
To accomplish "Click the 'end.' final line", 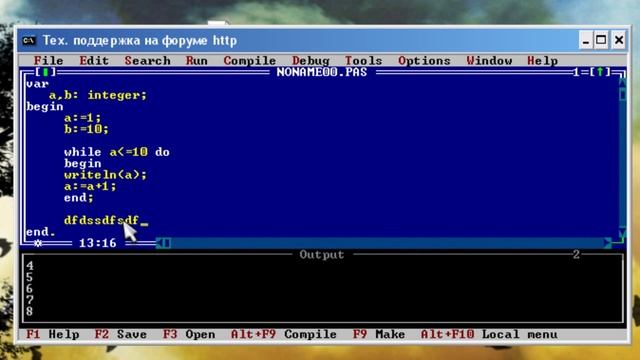I will [x=40, y=232].
